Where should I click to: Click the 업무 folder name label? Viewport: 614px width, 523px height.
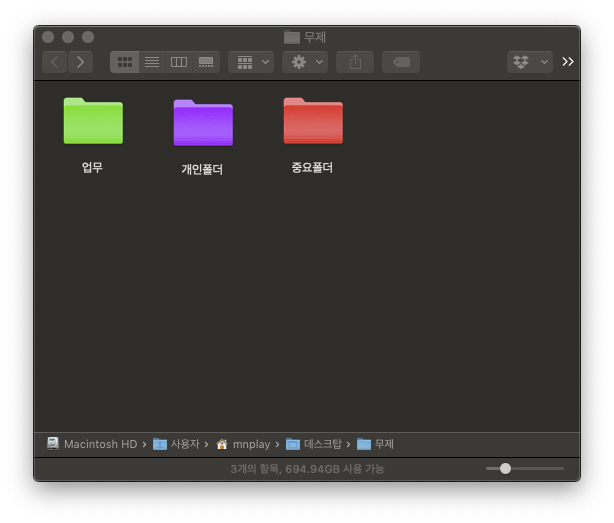click(x=92, y=168)
